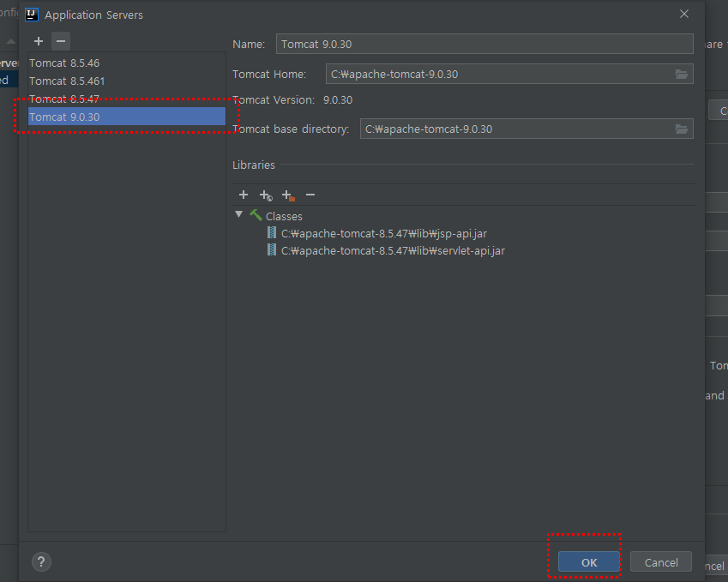Click the Classes node label
Viewport: 728px width, 582px height.
[284, 216]
